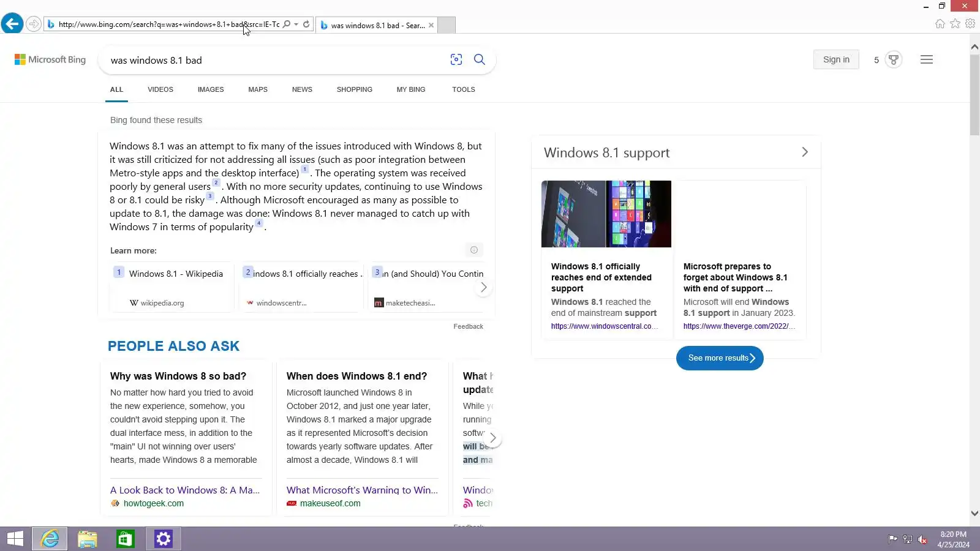Advance the People Also Ask carousel arrow

492,438
